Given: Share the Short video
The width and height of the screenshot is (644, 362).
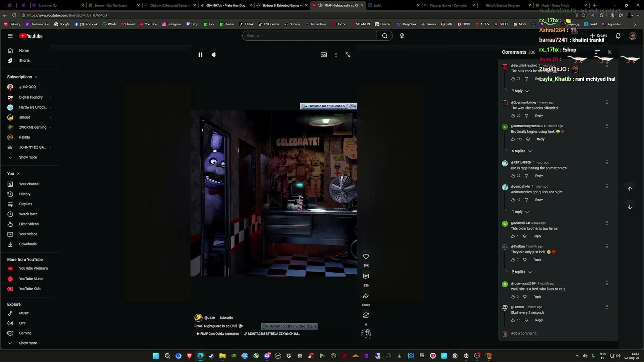Looking at the screenshot, I should pyautogui.click(x=366, y=296).
